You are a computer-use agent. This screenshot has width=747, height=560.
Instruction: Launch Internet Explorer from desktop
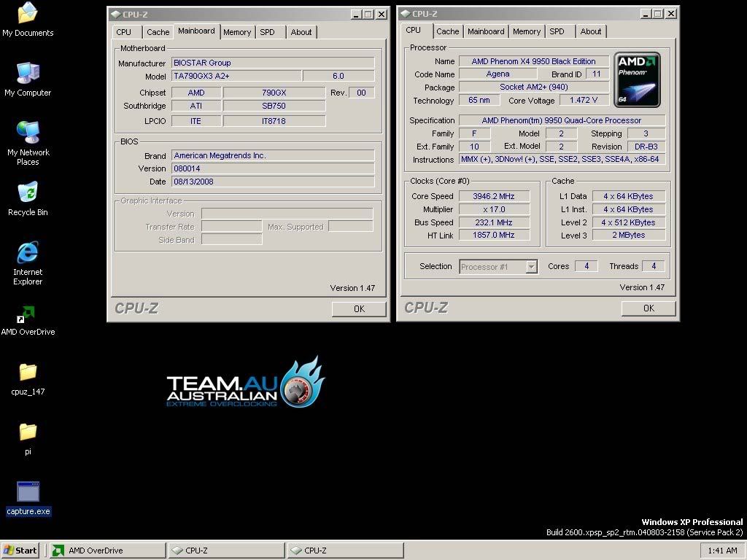coord(28,264)
